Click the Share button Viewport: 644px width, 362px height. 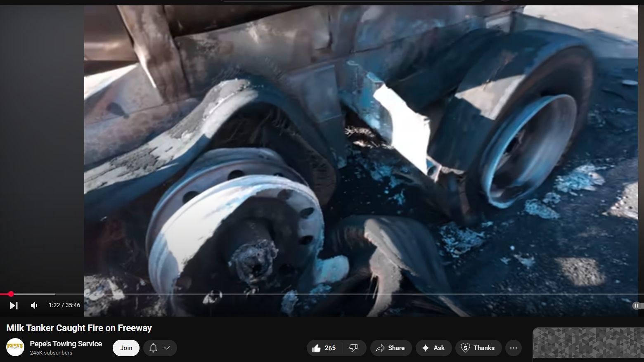click(391, 348)
